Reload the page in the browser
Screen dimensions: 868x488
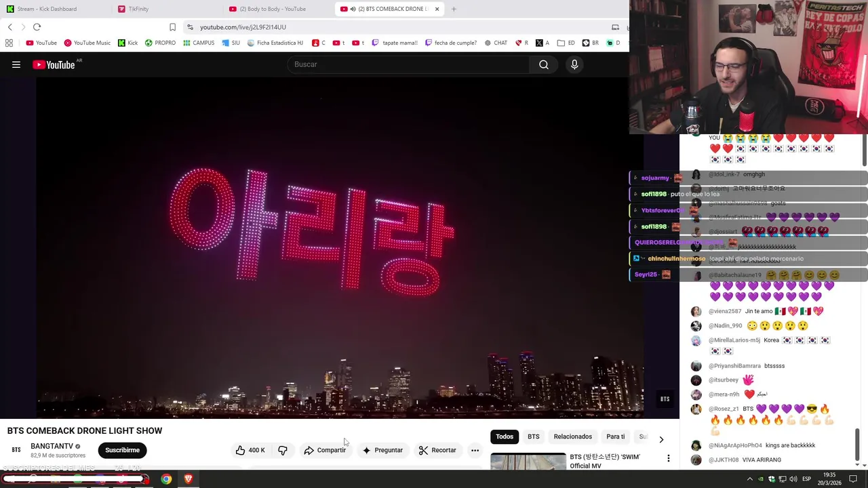(x=37, y=27)
